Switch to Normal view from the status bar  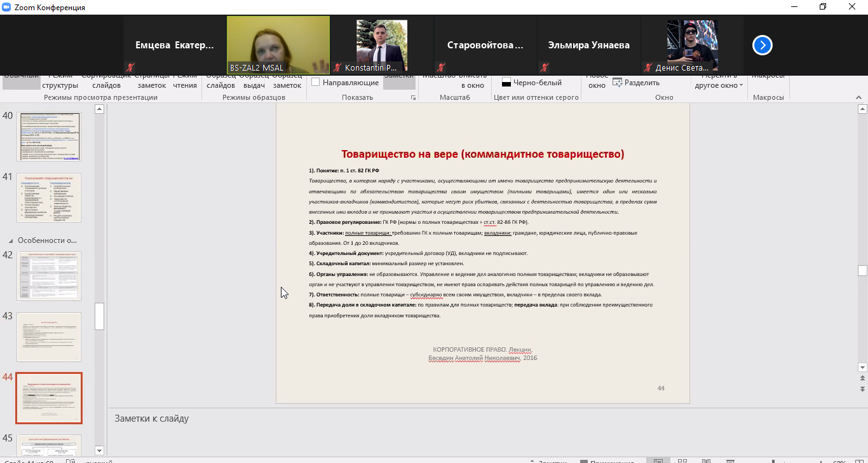coord(658,460)
